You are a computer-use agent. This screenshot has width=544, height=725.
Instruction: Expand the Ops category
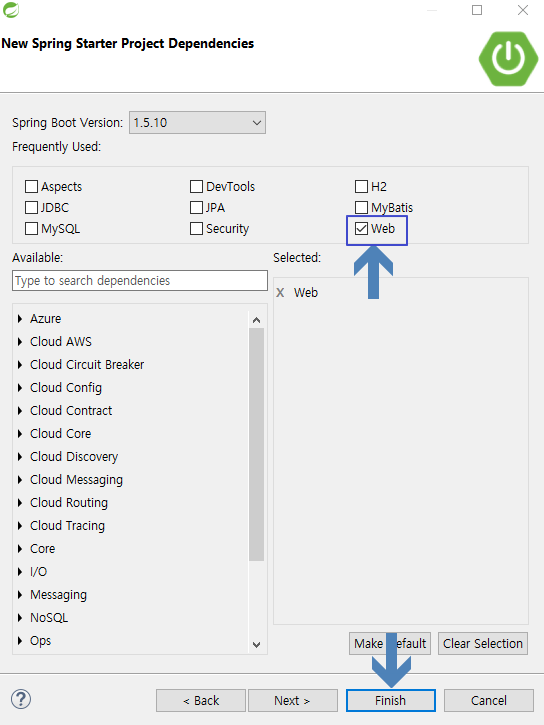tap(20, 641)
